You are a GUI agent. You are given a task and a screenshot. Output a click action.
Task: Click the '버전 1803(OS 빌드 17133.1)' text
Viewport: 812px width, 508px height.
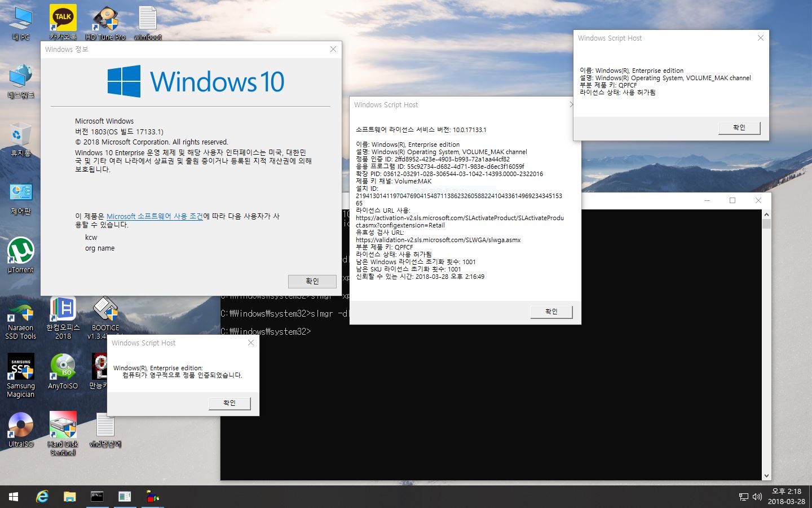click(x=119, y=132)
